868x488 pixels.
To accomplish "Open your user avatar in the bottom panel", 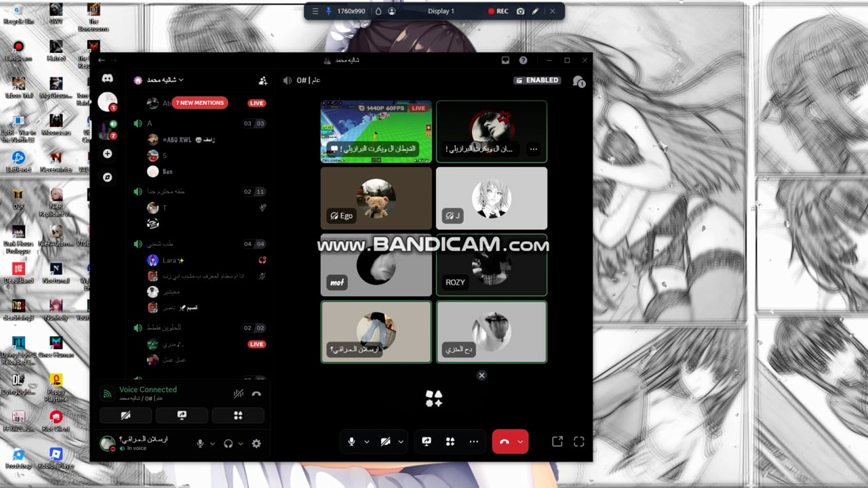I will pos(107,443).
